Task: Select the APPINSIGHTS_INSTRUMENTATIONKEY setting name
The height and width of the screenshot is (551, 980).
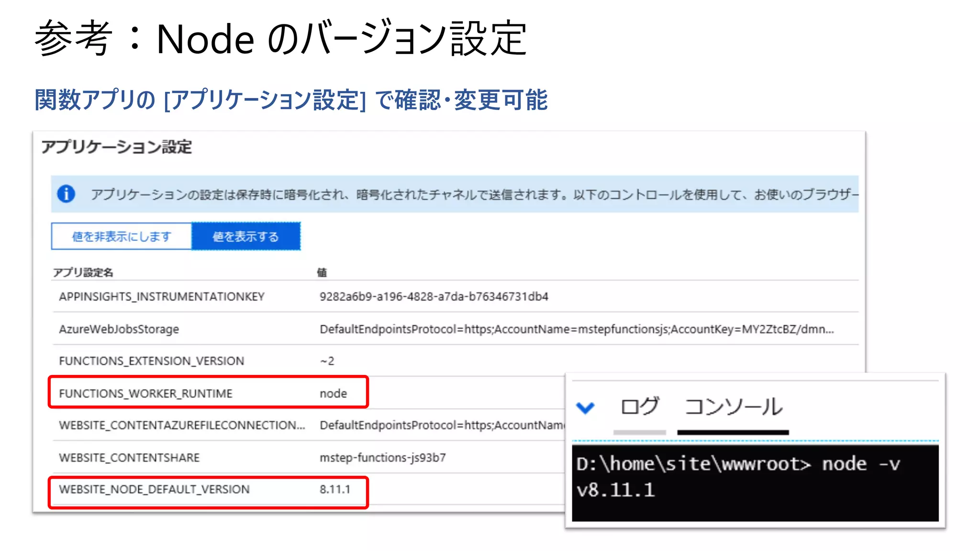Action: (162, 297)
